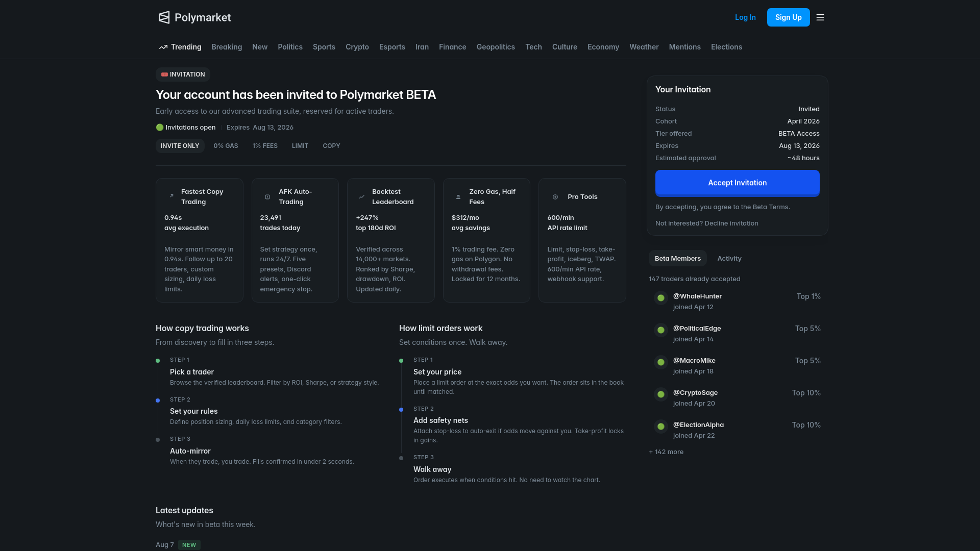Switch to the Beta Members tab
The width and height of the screenshot is (980, 551).
click(678, 258)
